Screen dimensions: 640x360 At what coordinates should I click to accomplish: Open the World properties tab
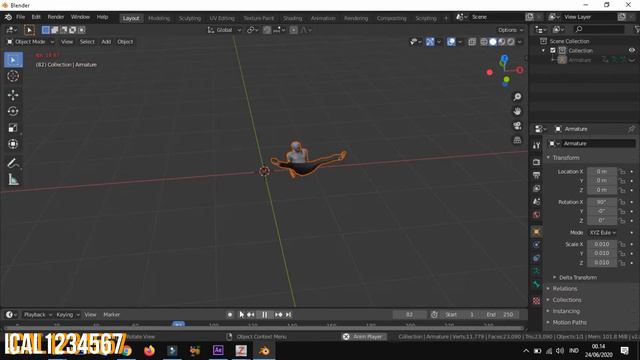pyautogui.click(x=536, y=215)
